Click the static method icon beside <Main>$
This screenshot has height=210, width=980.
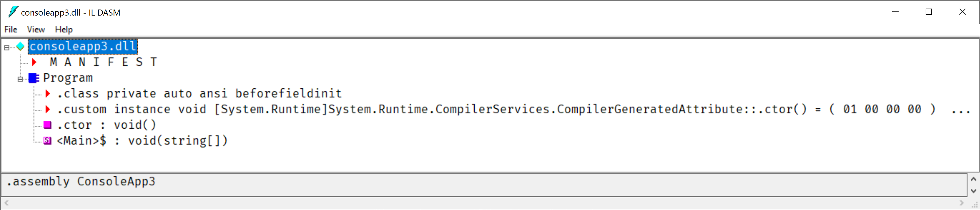pos(48,141)
